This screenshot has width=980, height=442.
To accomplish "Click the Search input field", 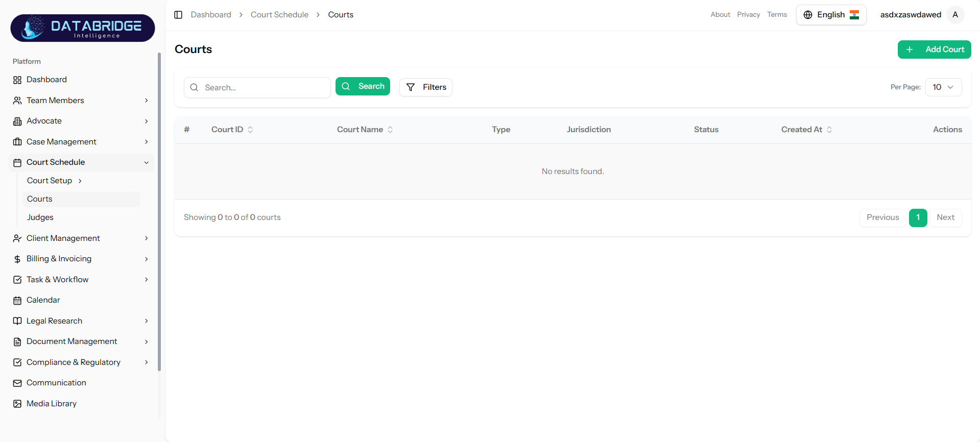I will pos(257,87).
